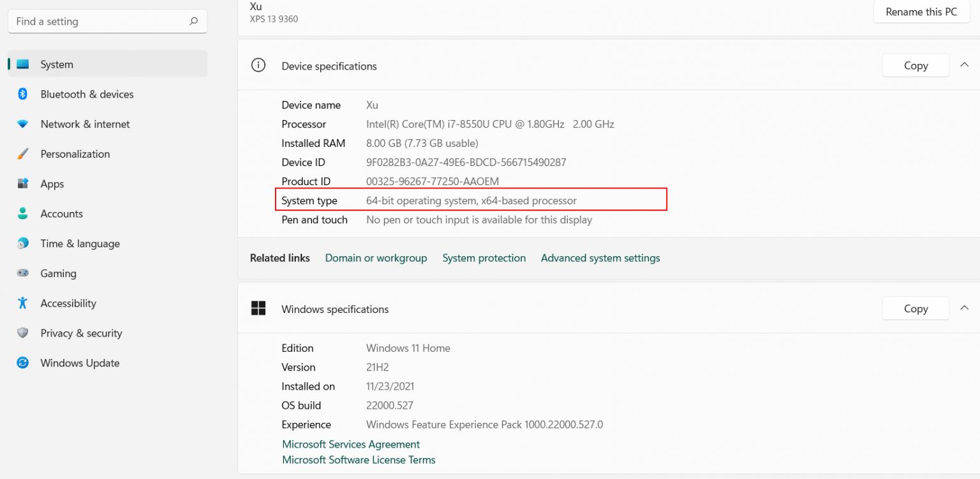Open Advanced system settings link
Viewport: 980px width, 479px height.
click(600, 258)
